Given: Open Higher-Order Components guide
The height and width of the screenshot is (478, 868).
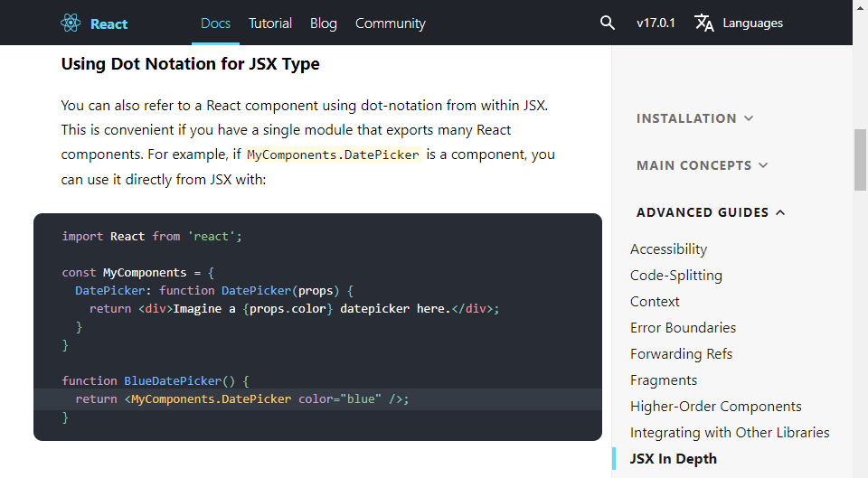Looking at the screenshot, I should click(715, 407).
